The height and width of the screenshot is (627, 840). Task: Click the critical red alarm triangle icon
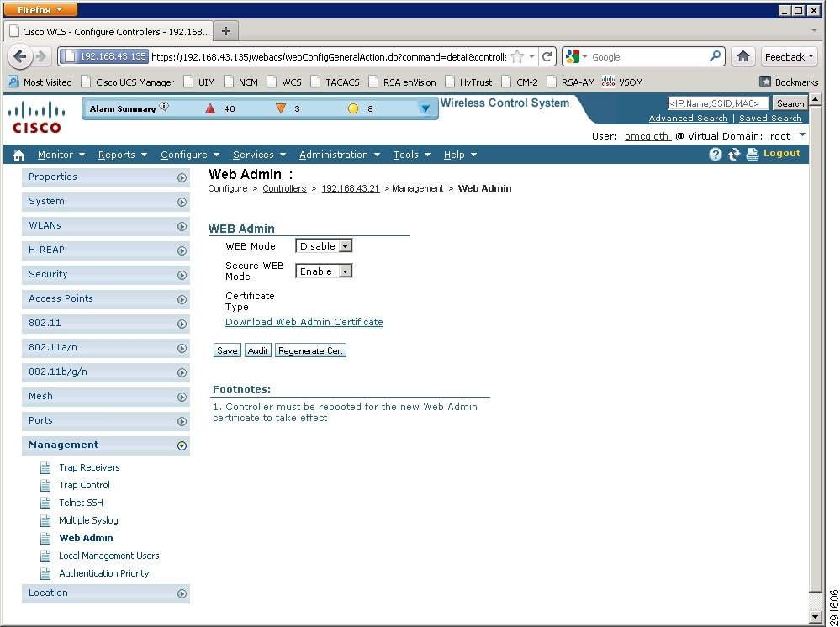click(x=210, y=108)
